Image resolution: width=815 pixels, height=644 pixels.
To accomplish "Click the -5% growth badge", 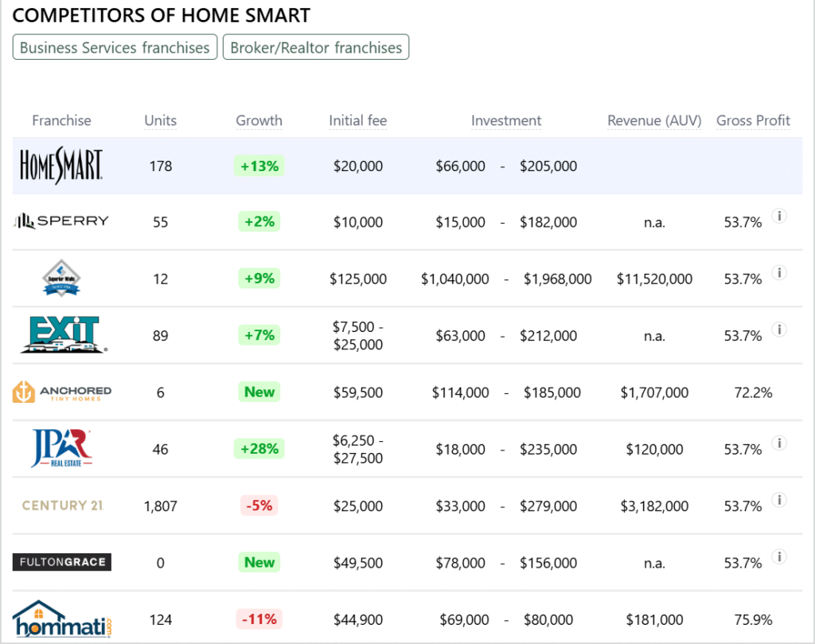I will pos(259,505).
